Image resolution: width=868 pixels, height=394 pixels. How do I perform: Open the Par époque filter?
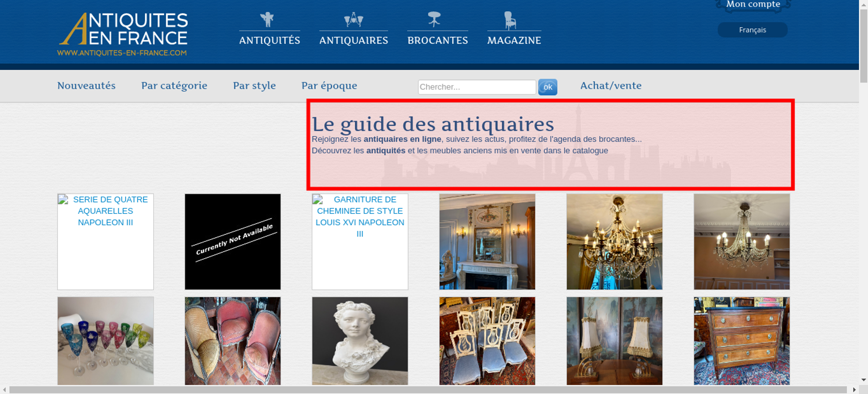click(329, 86)
